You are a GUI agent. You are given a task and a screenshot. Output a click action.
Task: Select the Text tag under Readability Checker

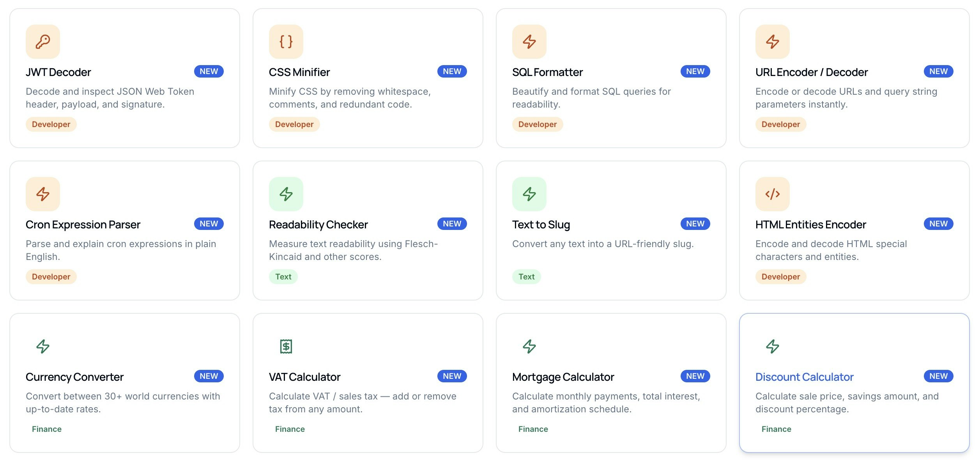pos(283,276)
